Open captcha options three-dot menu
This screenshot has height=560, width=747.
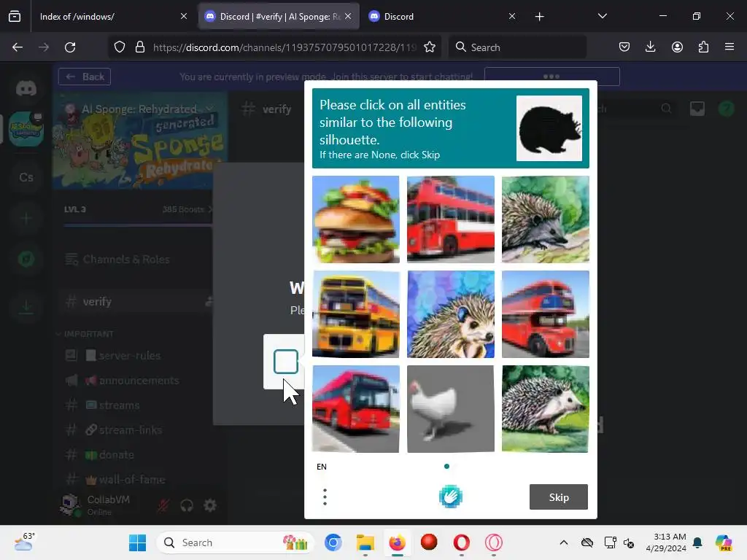pyautogui.click(x=325, y=497)
